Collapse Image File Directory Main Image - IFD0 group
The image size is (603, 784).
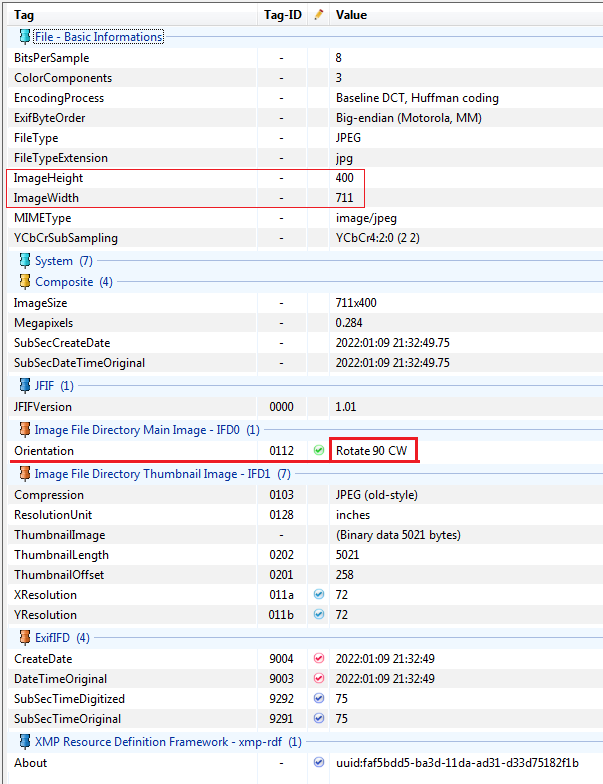(x=146, y=430)
